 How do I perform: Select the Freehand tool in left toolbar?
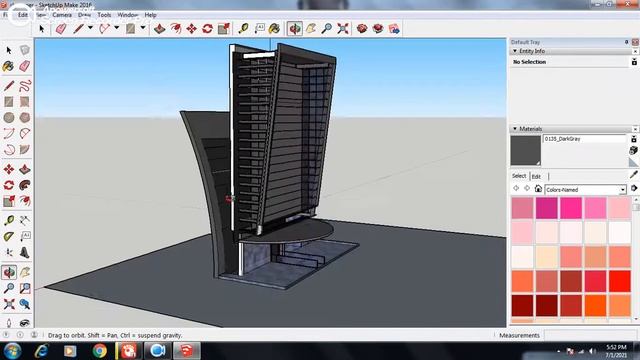tap(25, 86)
